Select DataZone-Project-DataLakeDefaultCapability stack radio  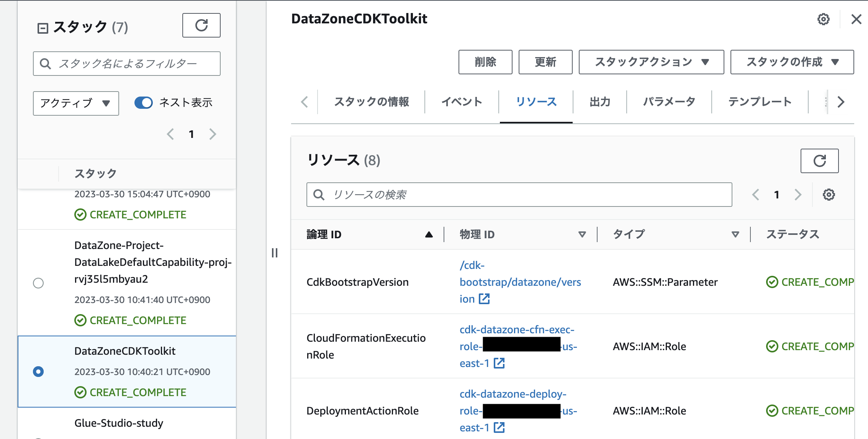[38, 283]
